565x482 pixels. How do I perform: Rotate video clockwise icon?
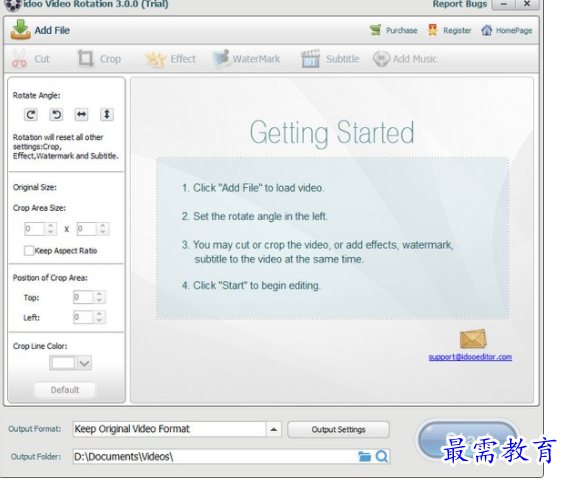pos(31,115)
